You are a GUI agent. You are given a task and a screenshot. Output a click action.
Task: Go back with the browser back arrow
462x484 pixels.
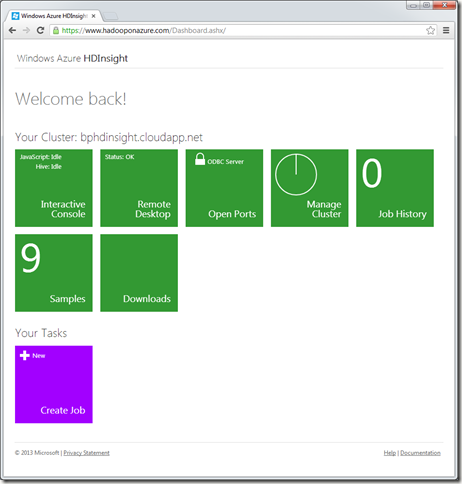[x=12, y=30]
